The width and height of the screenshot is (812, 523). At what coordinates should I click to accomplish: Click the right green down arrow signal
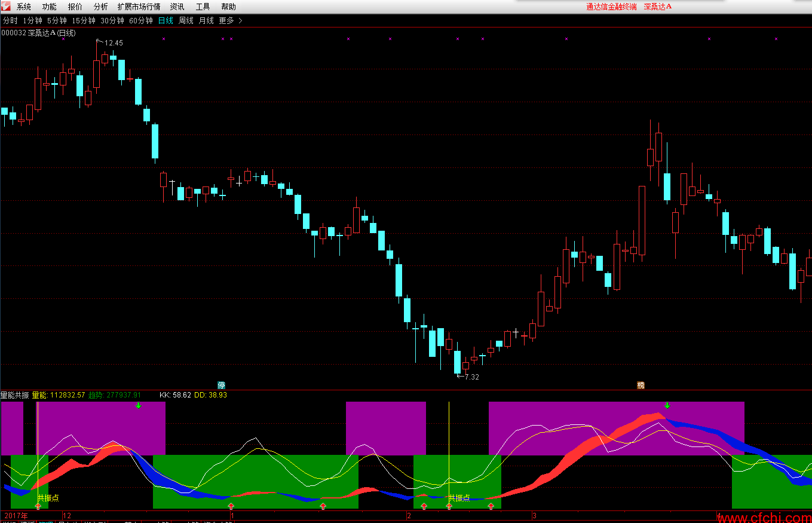[x=667, y=405]
